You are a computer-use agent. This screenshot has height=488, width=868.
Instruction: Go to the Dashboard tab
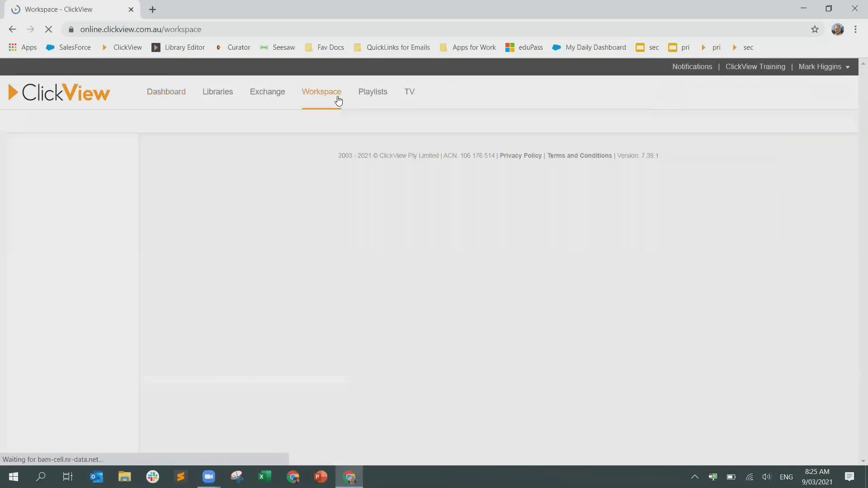(166, 92)
